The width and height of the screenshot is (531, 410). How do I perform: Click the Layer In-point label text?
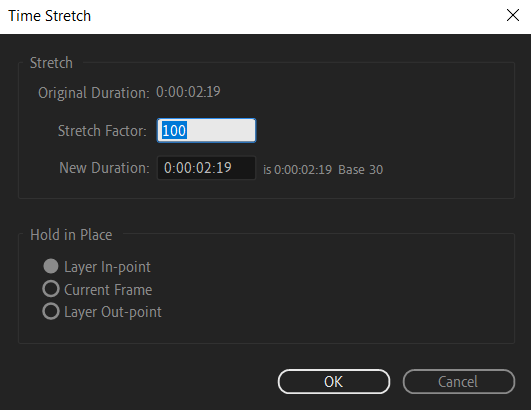pos(107,267)
